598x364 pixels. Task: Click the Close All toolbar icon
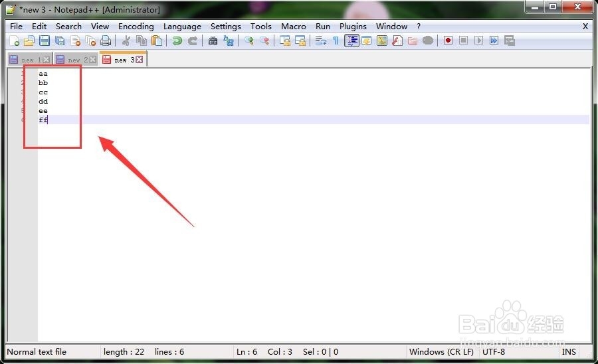(x=91, y=41)
